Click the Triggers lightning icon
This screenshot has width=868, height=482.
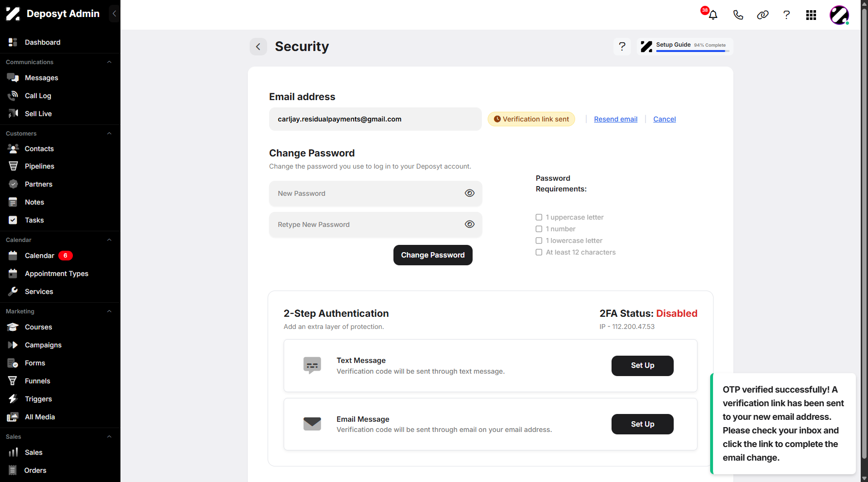click(13, 399)
